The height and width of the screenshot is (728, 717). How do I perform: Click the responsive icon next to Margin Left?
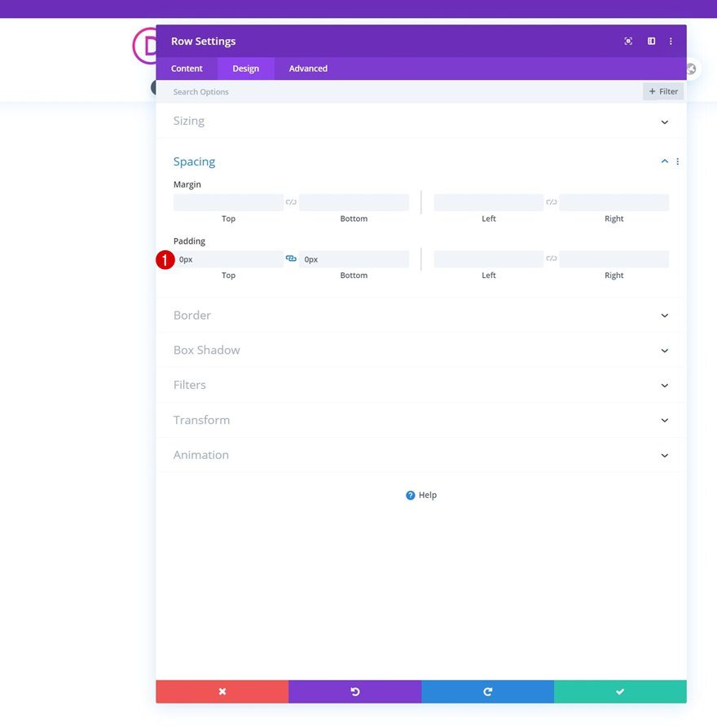point(551,201)
